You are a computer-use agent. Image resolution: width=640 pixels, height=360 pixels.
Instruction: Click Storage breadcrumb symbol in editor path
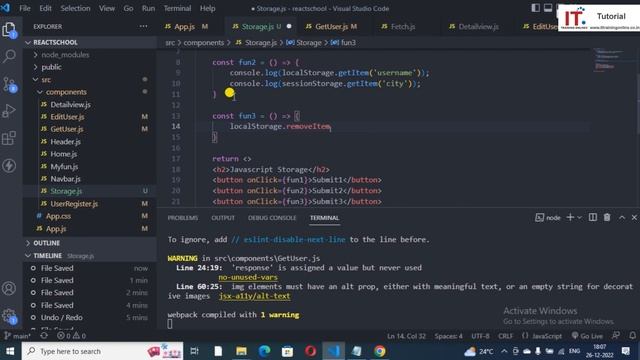click(x=304, y=42)
